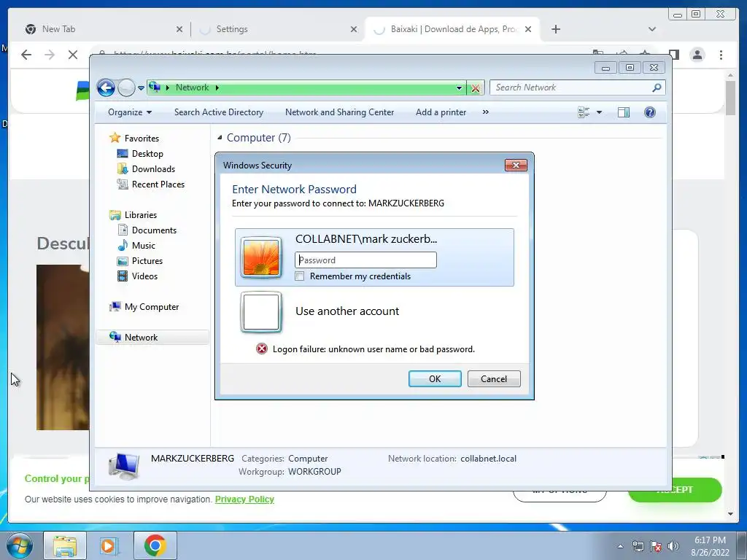The width and height of the screenshot is (747, 560).
Task: Click the change view icon
Action: [584, 112]
